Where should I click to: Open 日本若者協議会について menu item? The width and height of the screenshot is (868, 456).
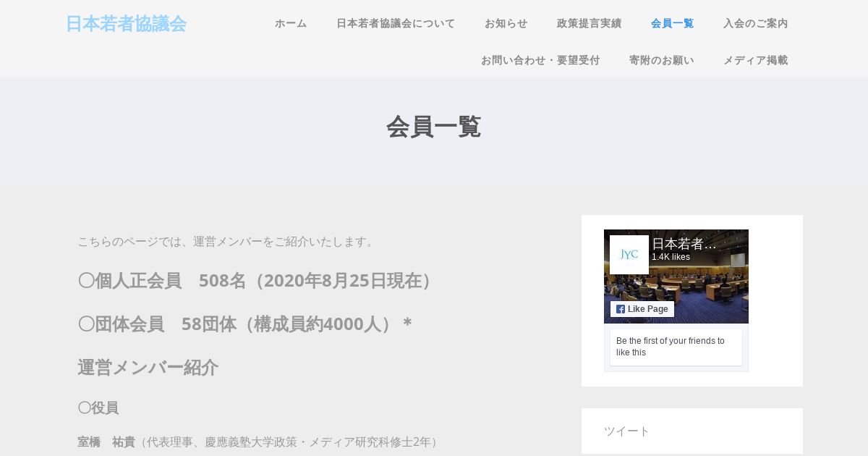pos(396,23)
